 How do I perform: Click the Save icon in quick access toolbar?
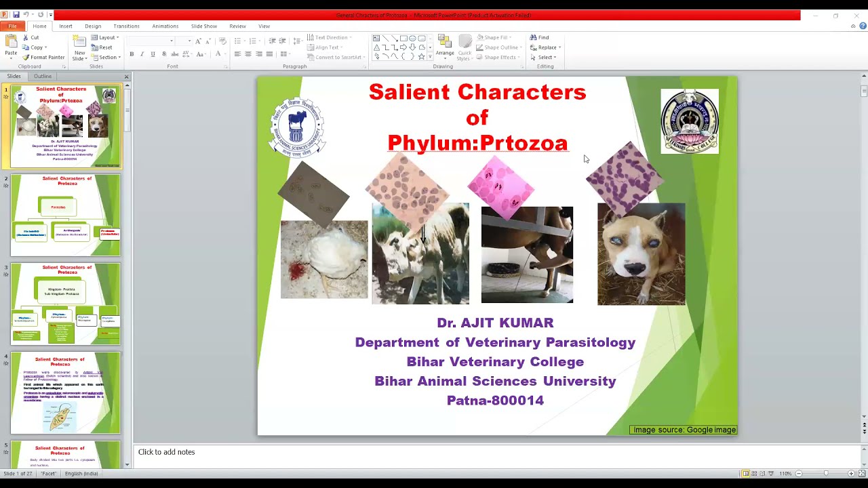coord(16,14)
